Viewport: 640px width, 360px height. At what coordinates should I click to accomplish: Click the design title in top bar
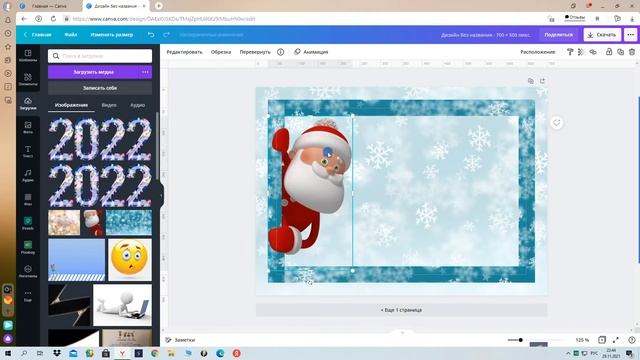[486, 35]
